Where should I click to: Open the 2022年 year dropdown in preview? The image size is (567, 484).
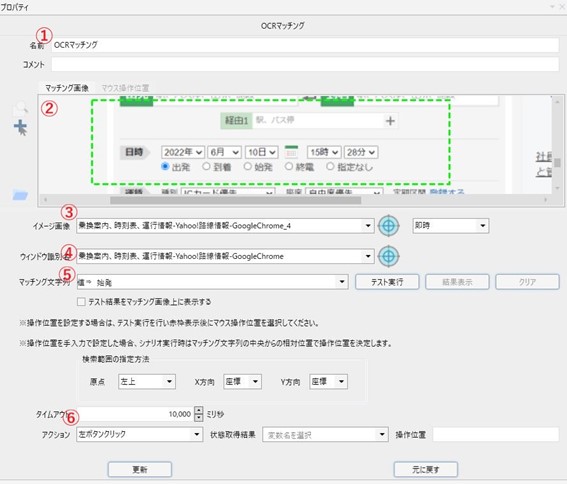(x=183, y=152)
